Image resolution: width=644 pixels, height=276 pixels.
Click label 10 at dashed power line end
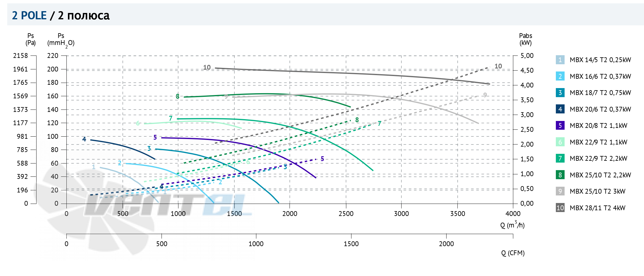pyautogui.click(x=498, y=66)
